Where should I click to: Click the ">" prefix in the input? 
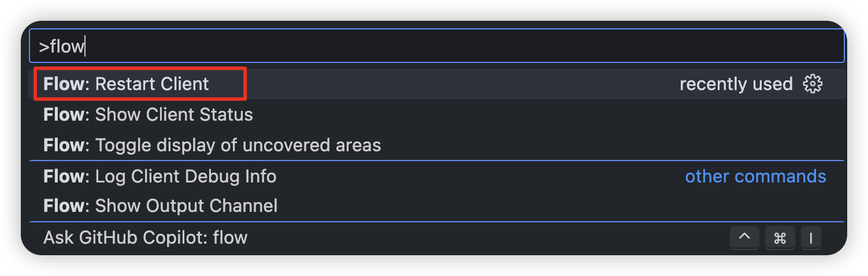click(x=43, y=47)
